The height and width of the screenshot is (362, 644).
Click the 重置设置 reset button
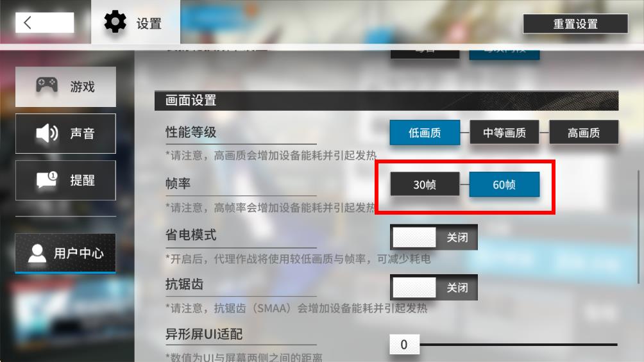click(x=575, y=24)
